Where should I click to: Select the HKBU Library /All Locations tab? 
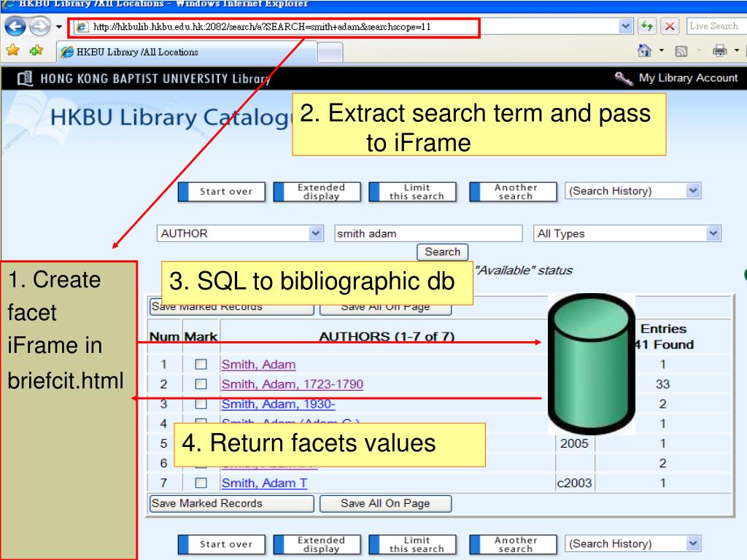click(187, 52)
